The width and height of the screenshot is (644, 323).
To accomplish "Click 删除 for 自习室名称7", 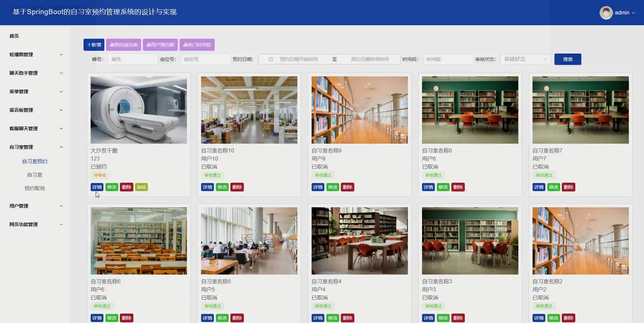I will pyautogui.click(x=569, y=187).
